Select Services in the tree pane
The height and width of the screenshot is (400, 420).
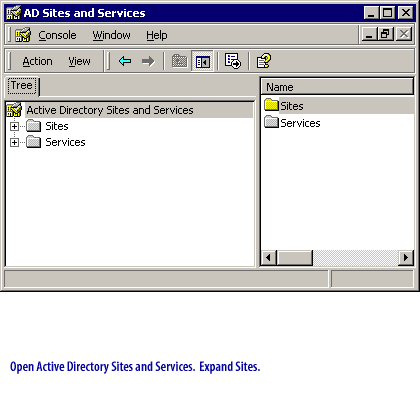point(65,142)
